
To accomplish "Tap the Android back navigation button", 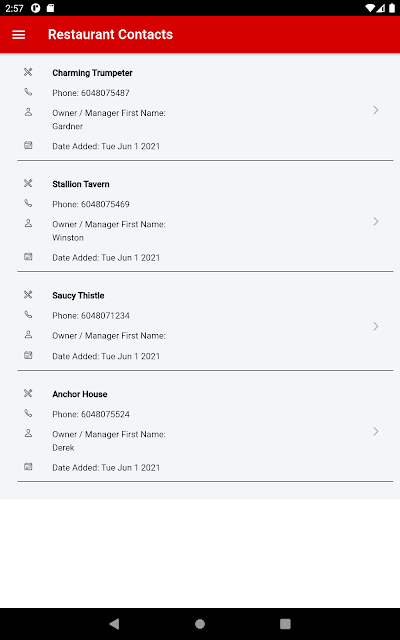I will 114,624.
